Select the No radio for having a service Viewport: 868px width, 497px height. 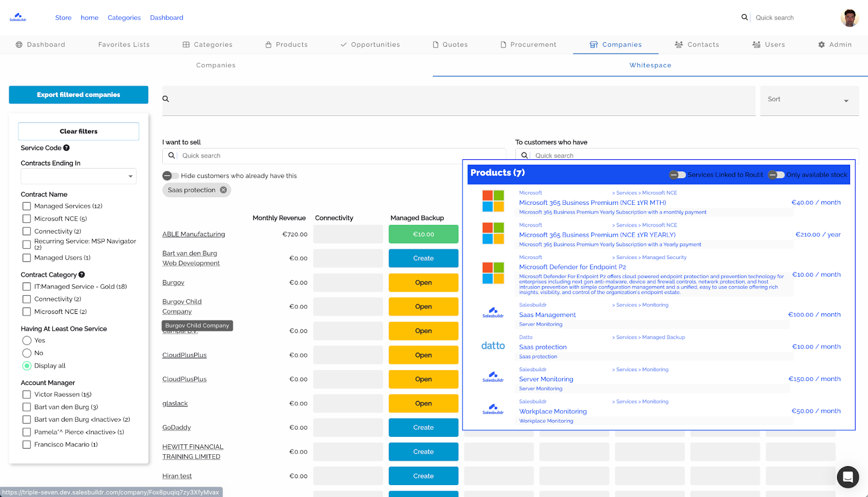(x=27, y=353)
